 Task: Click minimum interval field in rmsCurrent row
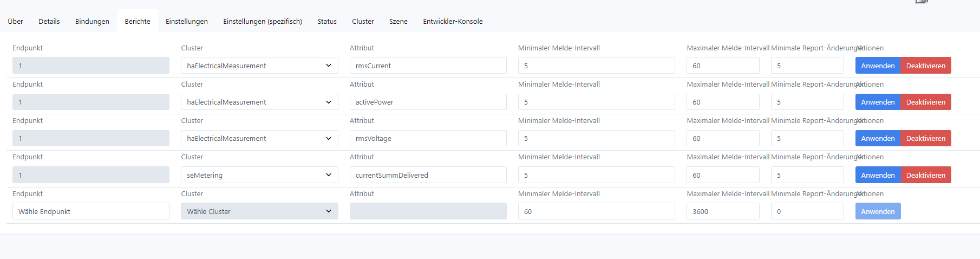point(596,66)
